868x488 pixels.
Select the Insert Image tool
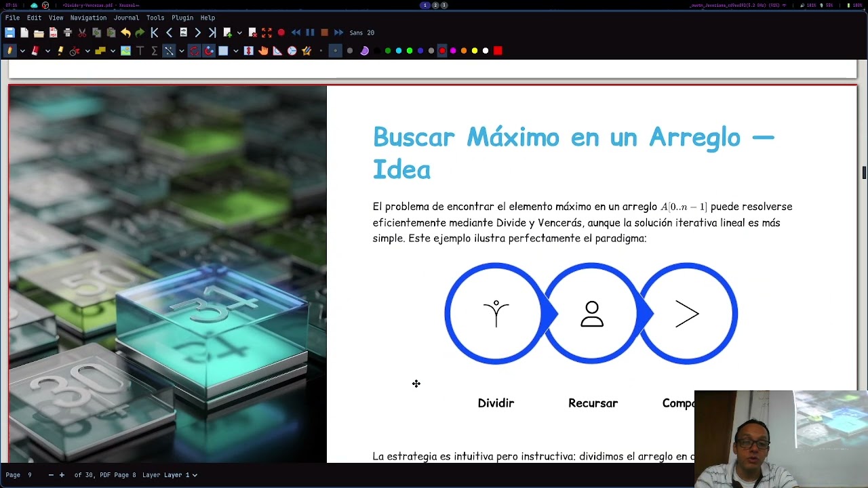[125, 51]
